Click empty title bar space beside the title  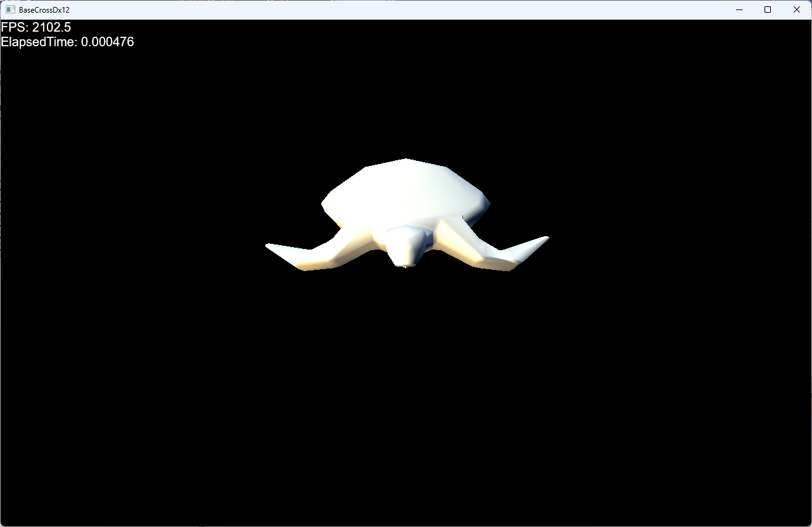pos(380,10)
